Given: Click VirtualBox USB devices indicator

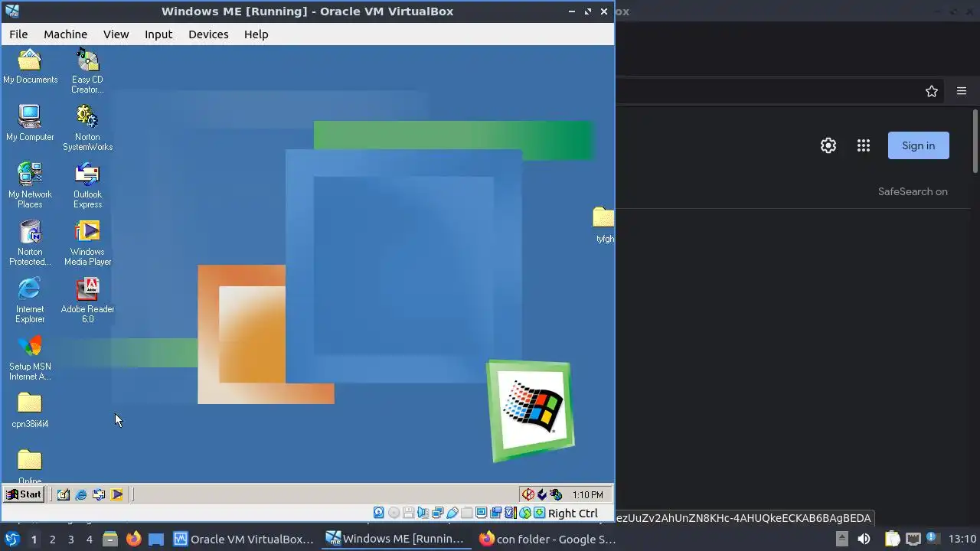Looking at the screenshot, I should pos(452,513).
